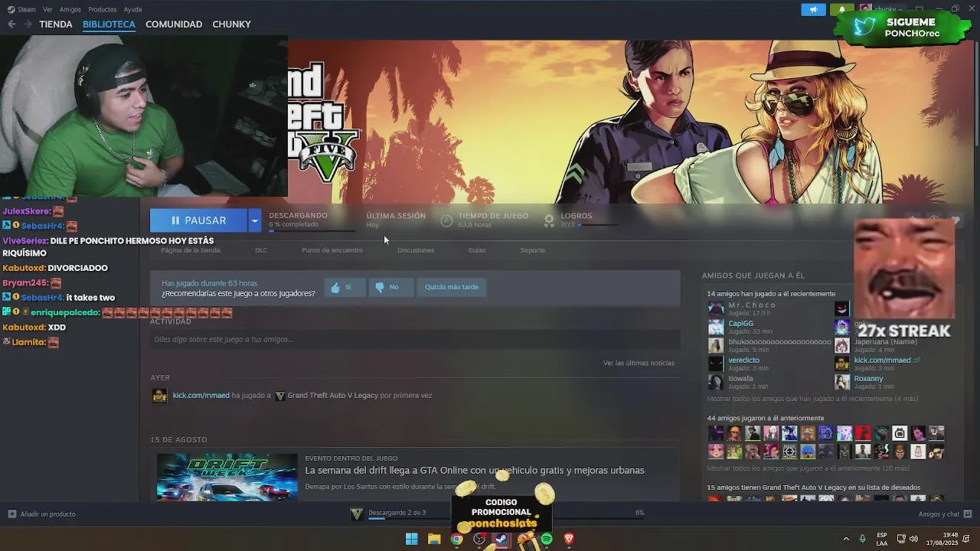Click Steam icon in taskbar

click(501, 539)
